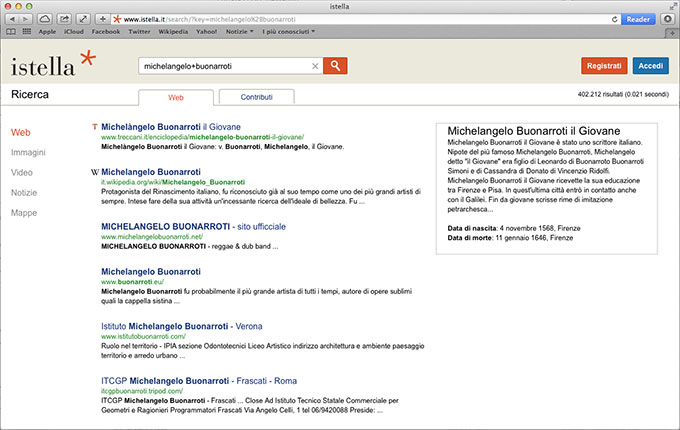Open the Facebook bookmark
The height and width of the screenshot is (430, 680).
coord(105,32)
